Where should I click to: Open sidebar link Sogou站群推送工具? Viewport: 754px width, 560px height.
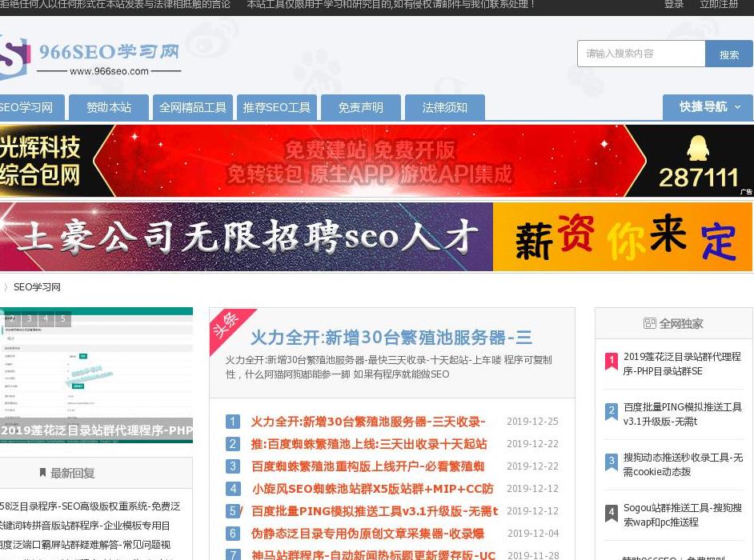click(x=682, y=515)
